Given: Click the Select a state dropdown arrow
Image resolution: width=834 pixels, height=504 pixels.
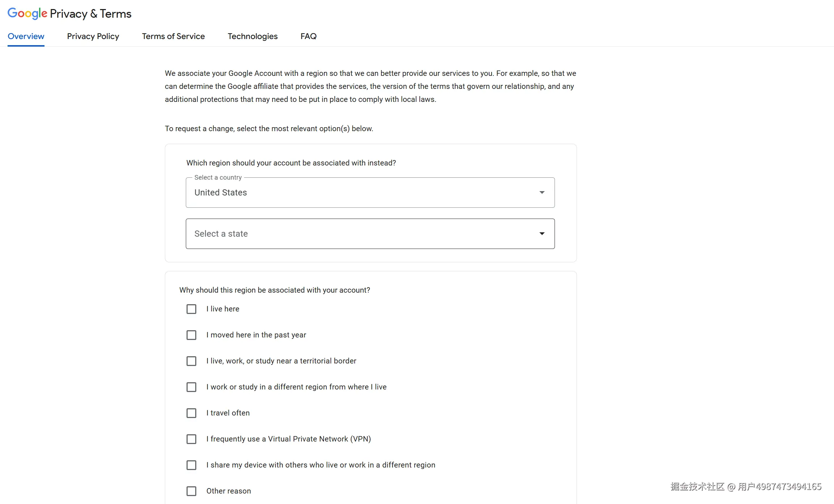Looking at the screenshot, I should (x=542, y=234).
